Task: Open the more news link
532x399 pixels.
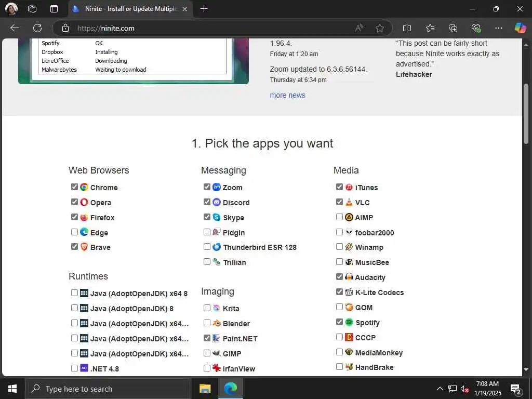Action: [287, 96]
